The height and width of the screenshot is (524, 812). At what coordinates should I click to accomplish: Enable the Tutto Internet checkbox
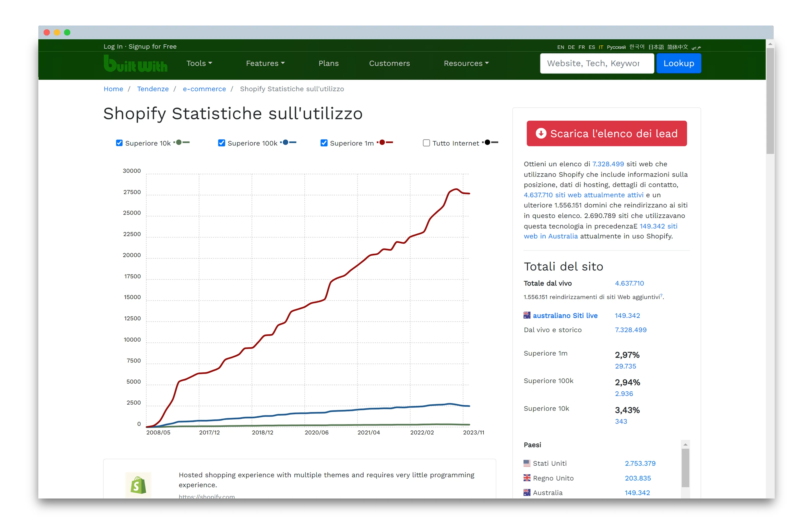coord(426,143)
